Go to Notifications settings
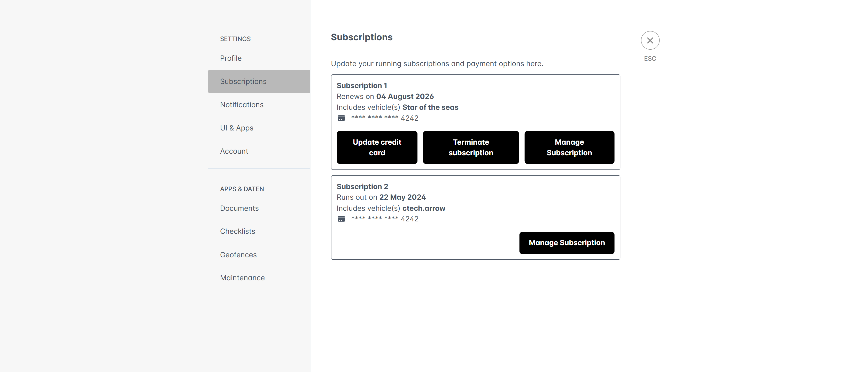Screen dimensions: 868x372 tap(242, 104)
